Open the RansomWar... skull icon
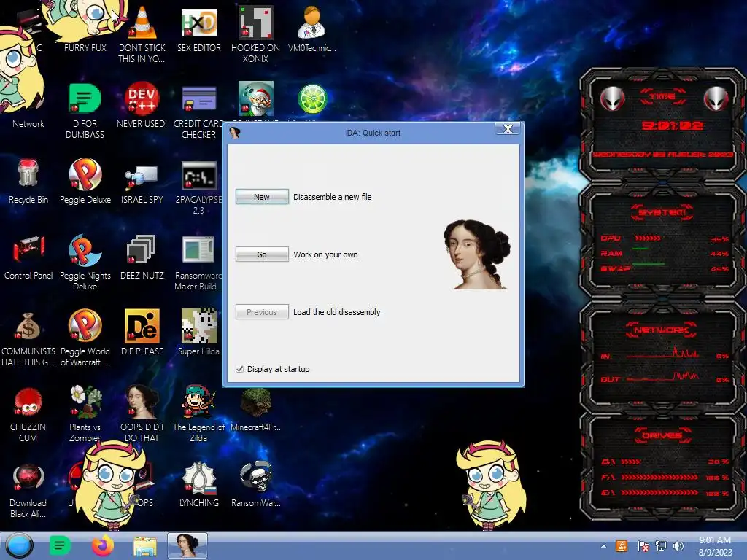This screenshot has height=560, width=747. pyautogui.click(x=255, y=483)
